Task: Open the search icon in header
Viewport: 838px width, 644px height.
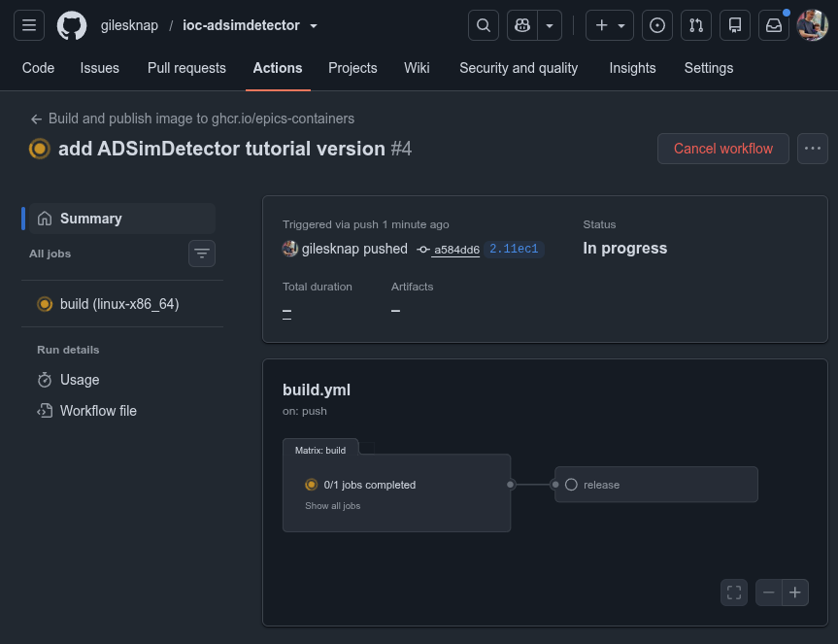Action: (x=484, y=25)
